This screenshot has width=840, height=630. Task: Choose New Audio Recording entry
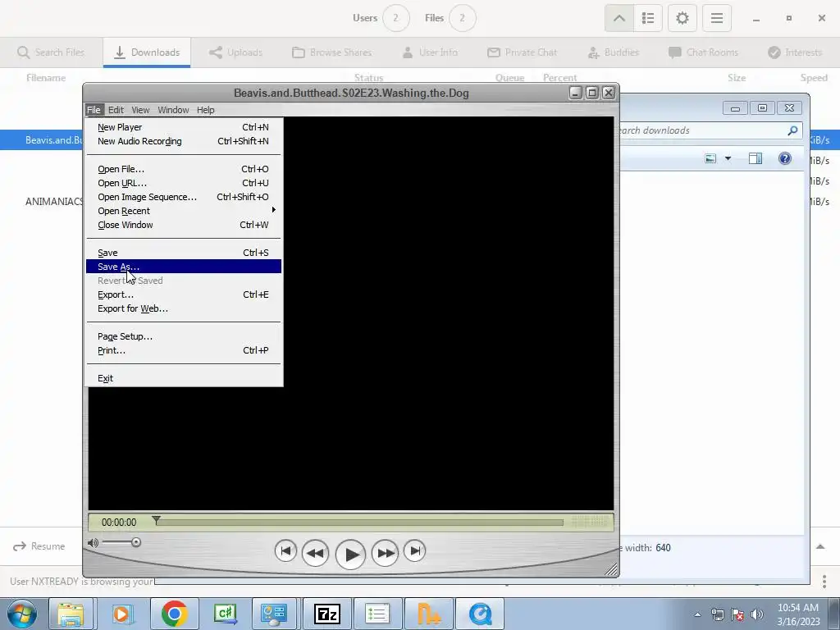pos(183,141)
